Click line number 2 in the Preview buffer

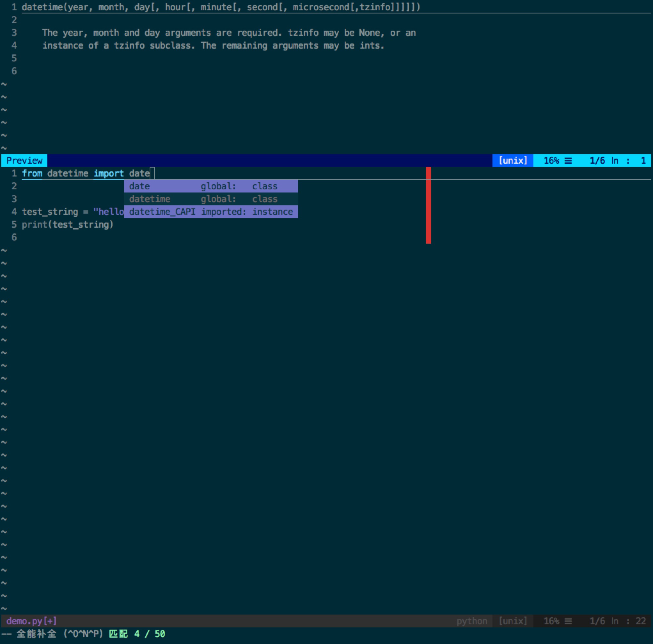pyautogui.click(x=14, y=20)
